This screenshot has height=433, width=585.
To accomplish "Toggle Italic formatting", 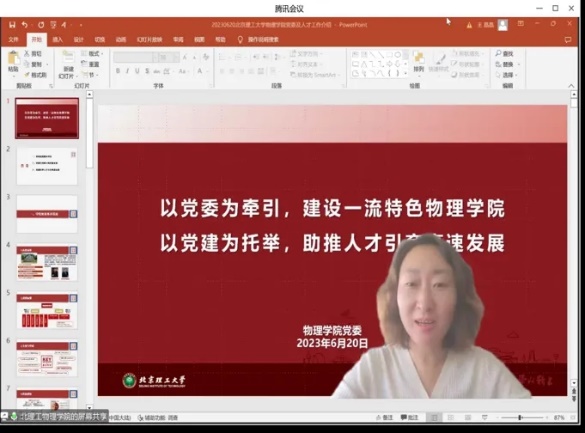I will tap(128, 71).
